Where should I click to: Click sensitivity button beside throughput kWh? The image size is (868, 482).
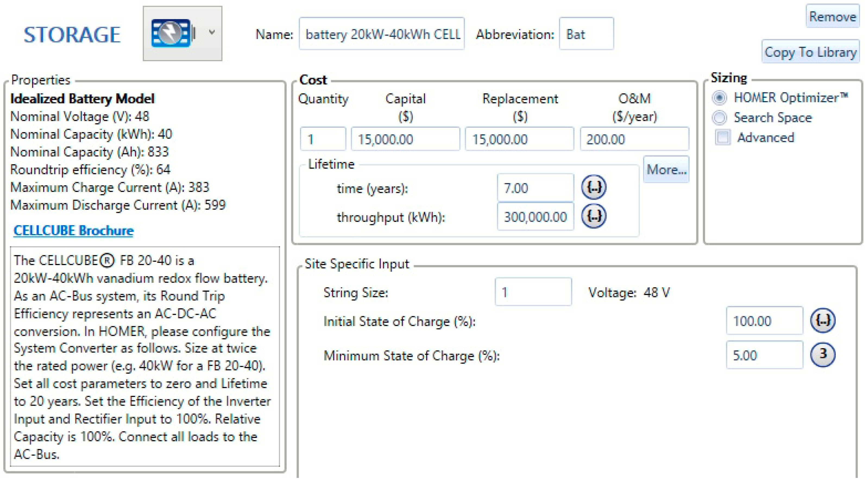(593, 216)
